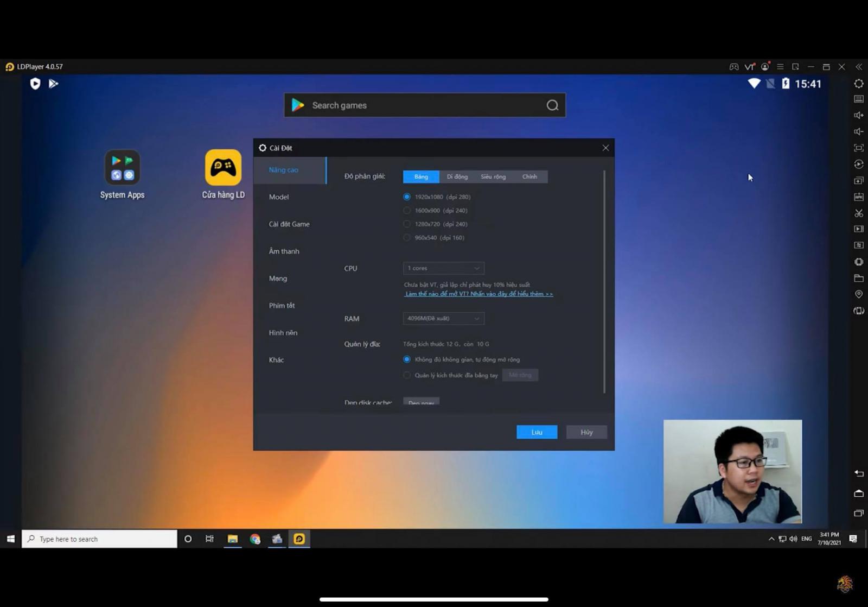This screenshot has height=607, width=868.
Task: Select the 1280x720 (dpi 240) resolution
Action: (x=407, y=224)
